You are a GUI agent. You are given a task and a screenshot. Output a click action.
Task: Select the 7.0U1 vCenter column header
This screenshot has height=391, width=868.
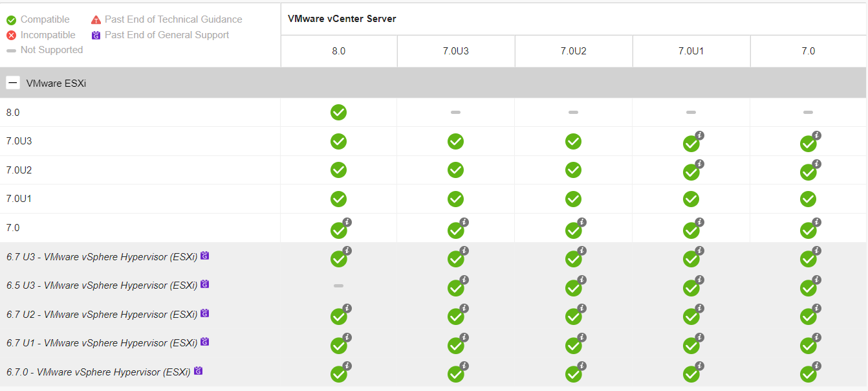pyautogui.click(x=691, y=51)
